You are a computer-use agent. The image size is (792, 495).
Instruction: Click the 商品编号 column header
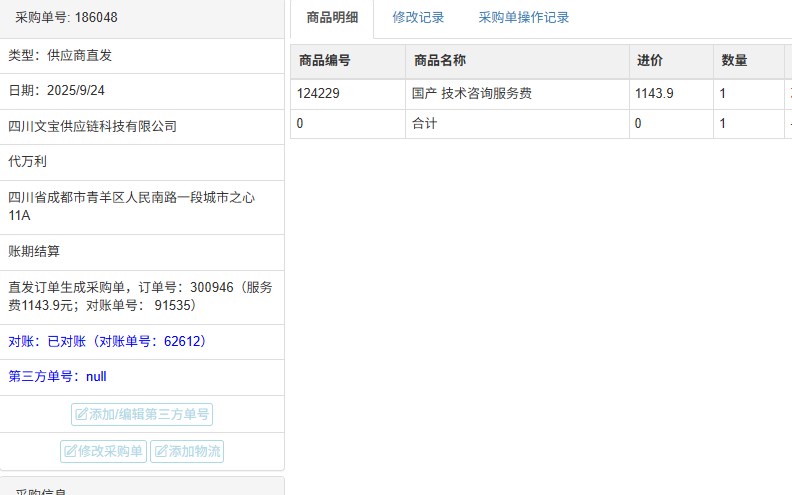coord(324,61)
